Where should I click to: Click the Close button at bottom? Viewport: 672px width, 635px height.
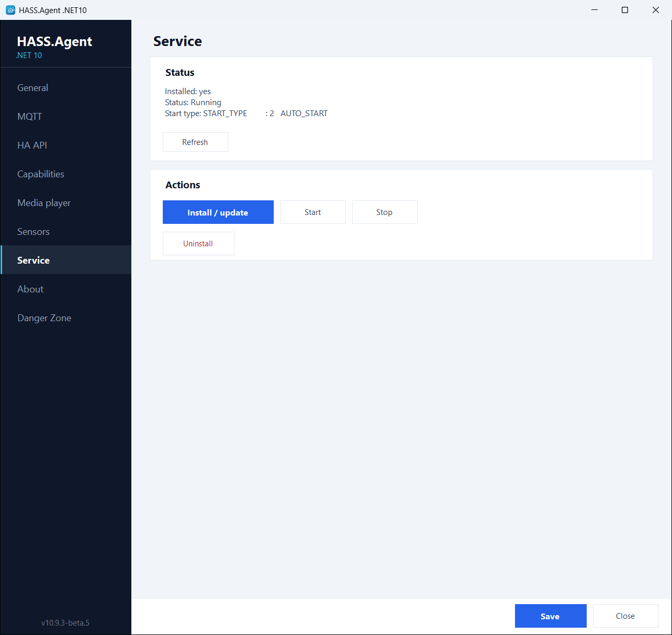pyautogui.click(x=625, y=616)
